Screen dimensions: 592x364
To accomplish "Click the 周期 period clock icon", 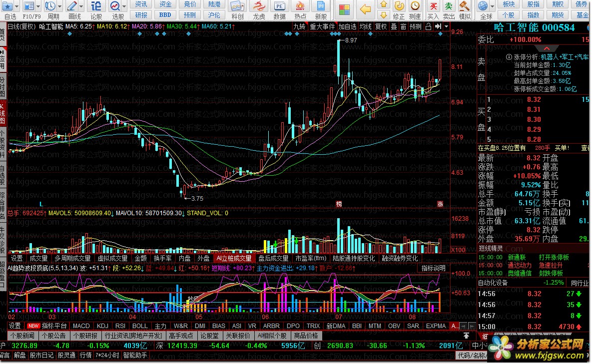I will click(49, 6).
